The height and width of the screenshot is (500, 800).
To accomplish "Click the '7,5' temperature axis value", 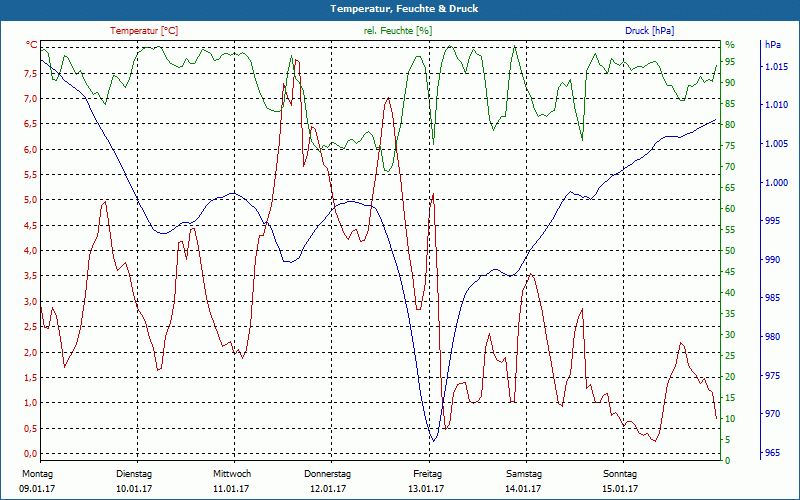I will point(32,73).
